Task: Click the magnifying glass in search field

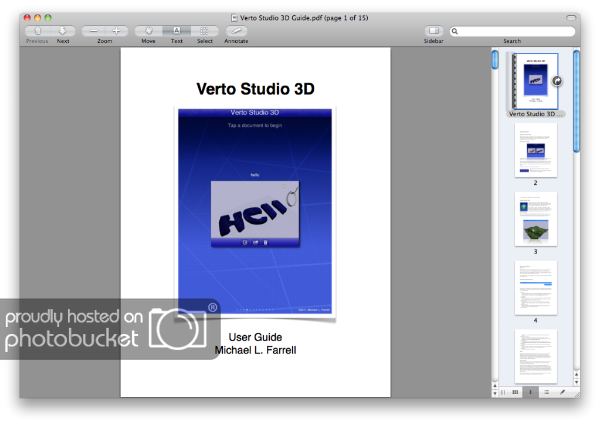Action: coord(455,31)
